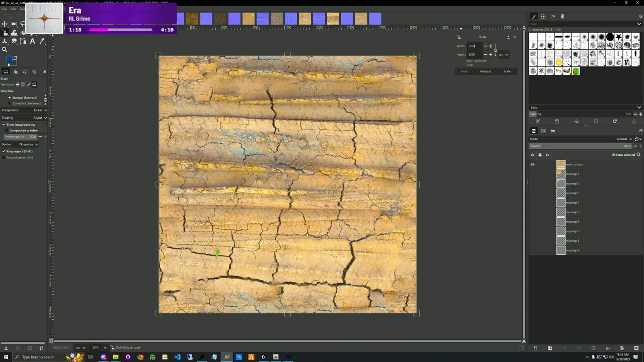Image resolution: width=644 pixels, height=362 pixels.
Task: Click the Scale button to apply
Action: click(507, 71)
